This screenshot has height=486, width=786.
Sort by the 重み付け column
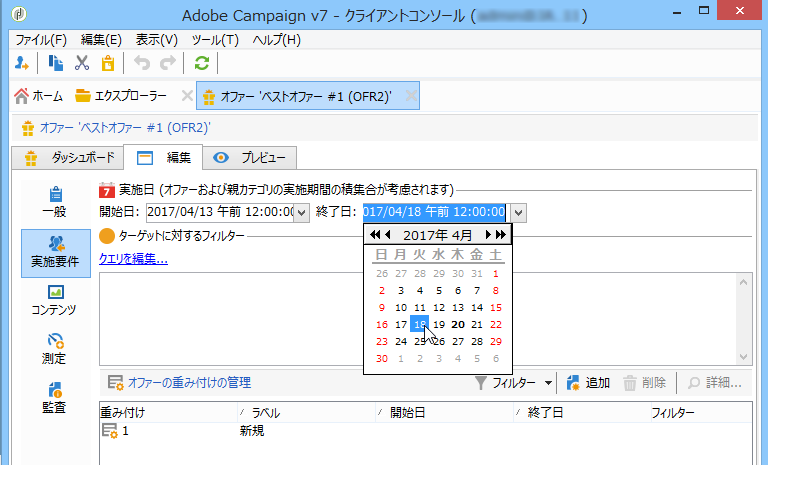click(x=168, y=413)
